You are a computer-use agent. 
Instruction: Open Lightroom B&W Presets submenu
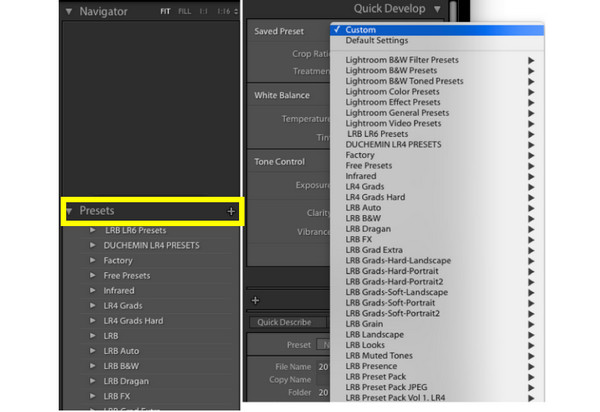pos(437,70)
